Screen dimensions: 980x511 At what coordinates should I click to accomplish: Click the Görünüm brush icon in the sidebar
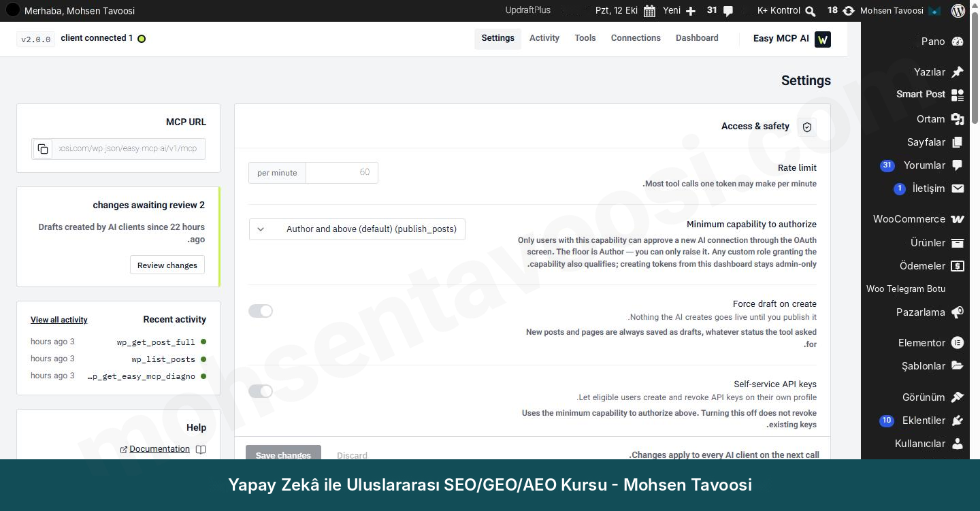(x=958, y=397)
